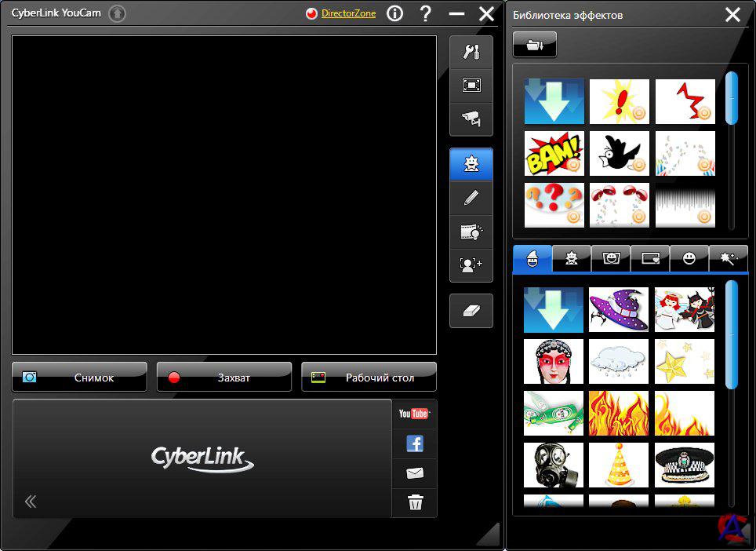Click the lower gadgets grid scrollbar
The height and width of the screenshot is (551, 756).
tap(732, 335)
